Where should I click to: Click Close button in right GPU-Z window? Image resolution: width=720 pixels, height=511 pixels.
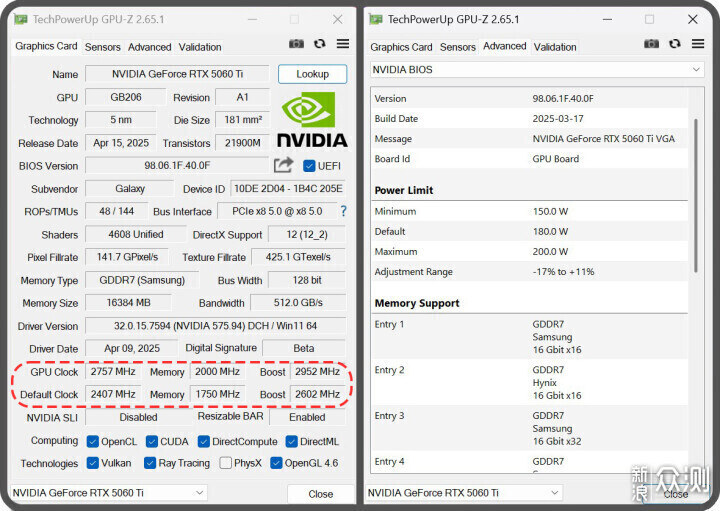[675, 494]
